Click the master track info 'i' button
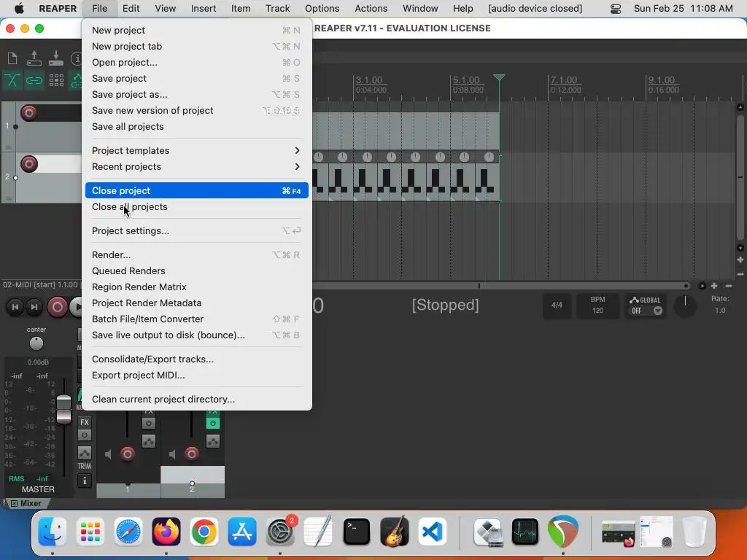This screenshot has width=747, height=560. click(85, 481)
